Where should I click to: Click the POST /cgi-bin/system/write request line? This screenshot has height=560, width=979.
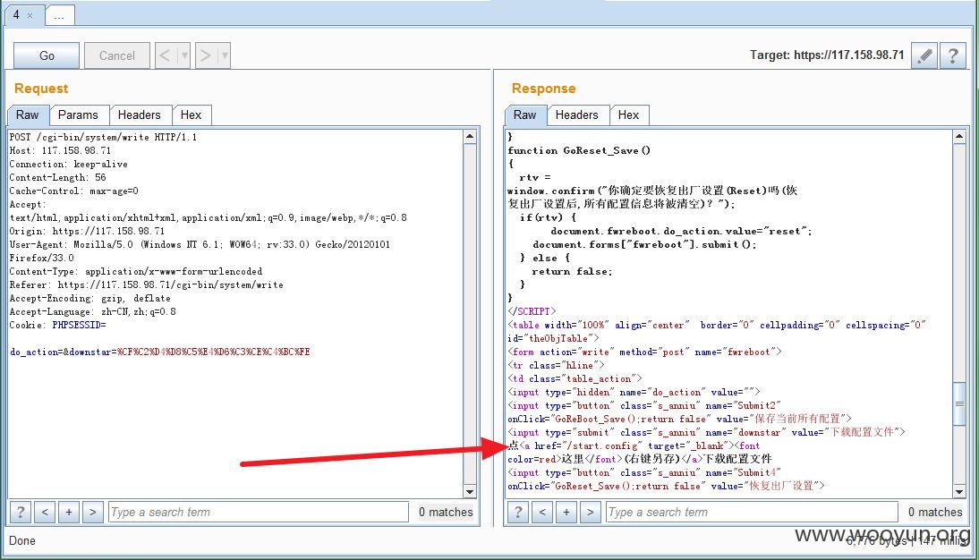pos(104,137)
